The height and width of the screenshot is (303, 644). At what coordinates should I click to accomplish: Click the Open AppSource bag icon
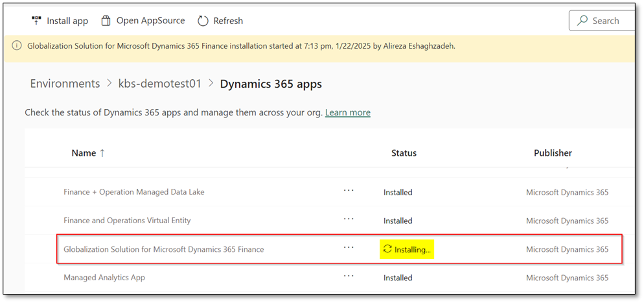coord(106,21)
